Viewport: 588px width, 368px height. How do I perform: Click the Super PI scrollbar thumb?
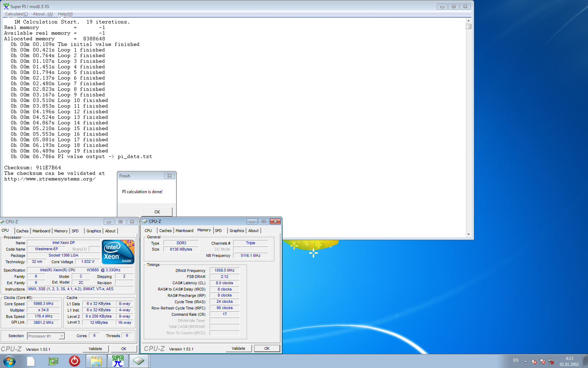[x=469, y=26]
